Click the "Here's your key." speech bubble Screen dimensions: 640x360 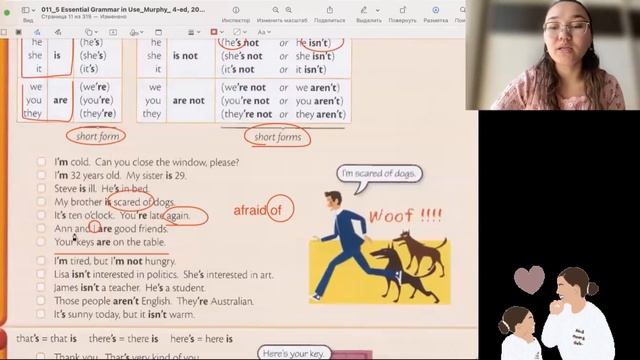pyautogui.click(x=294, y=353)
